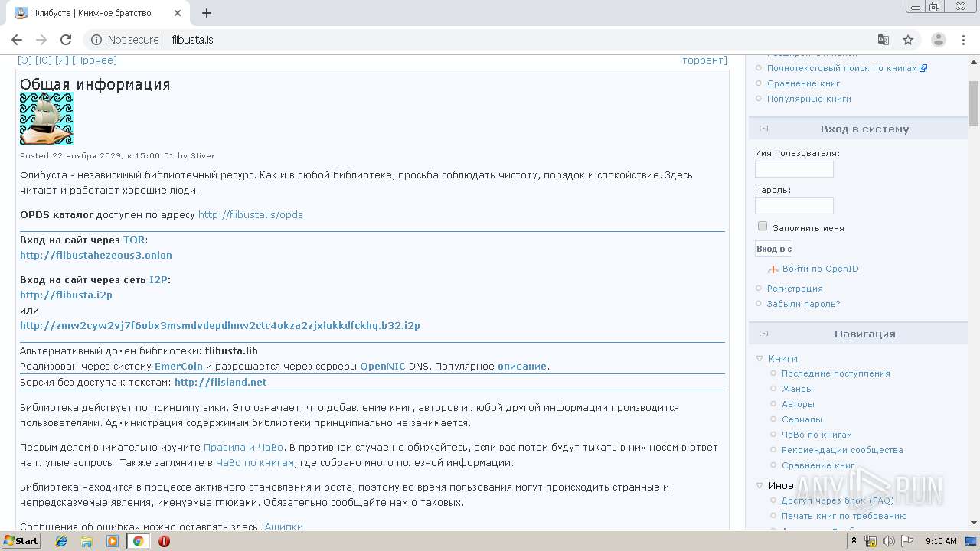980x551 pixels.
Task: Collapse the Навигация block
Action: 763,334
